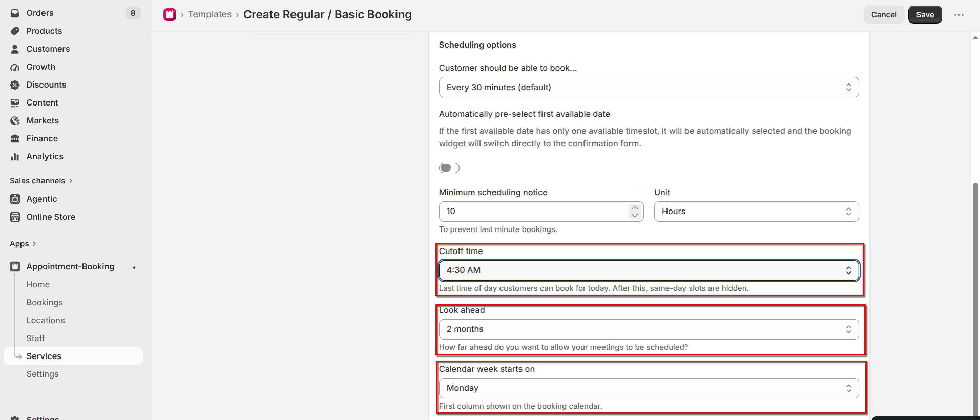980x420 pixels.
Task: Click the Markets globe icon
Action: [15, 121]
